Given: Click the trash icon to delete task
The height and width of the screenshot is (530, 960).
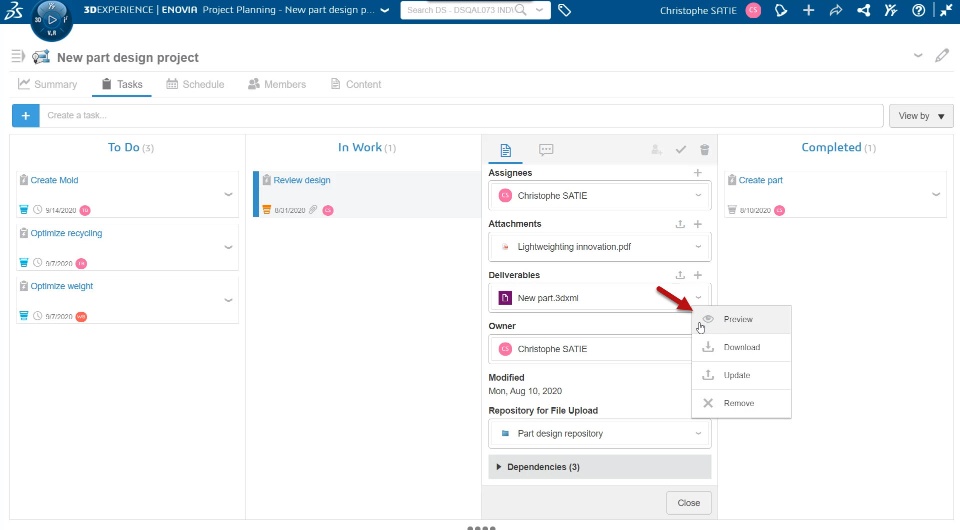Looking at the screenshot, I should coord(704,150).
